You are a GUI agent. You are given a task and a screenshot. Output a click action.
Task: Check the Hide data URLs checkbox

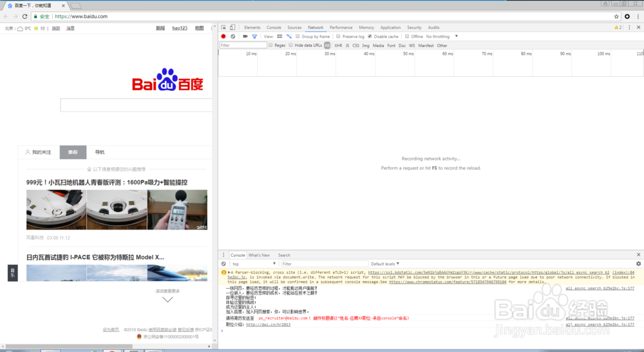click(291, 45)
